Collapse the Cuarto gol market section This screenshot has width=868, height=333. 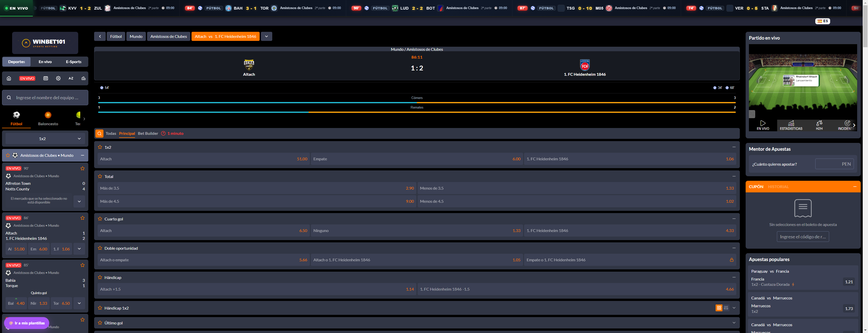[734, 219]
